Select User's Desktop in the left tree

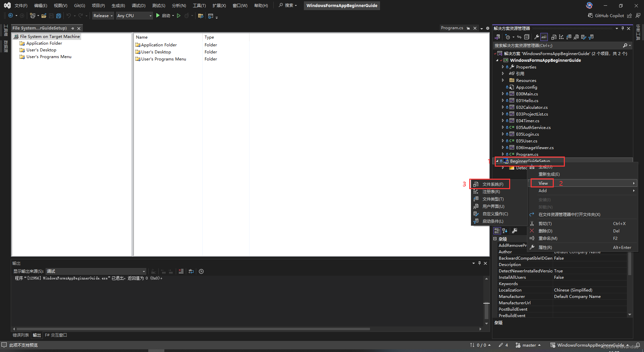pyautogui.click(x=41, y=50)
